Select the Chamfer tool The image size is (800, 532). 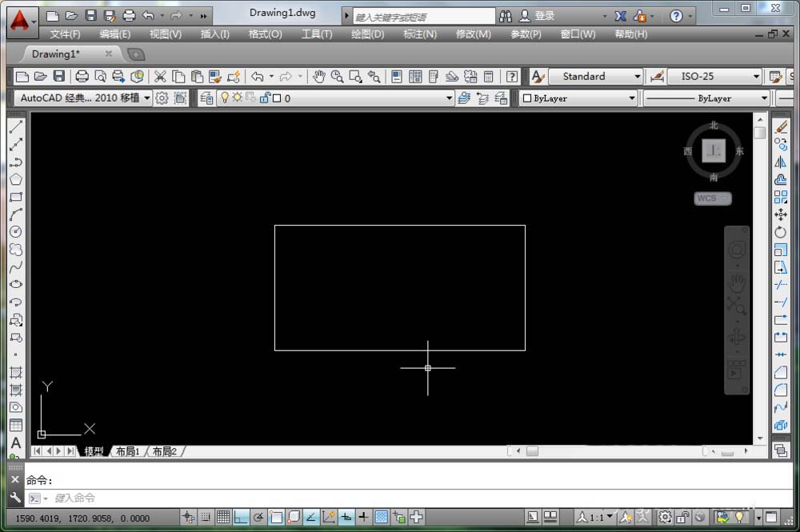(x=781, y=373)
